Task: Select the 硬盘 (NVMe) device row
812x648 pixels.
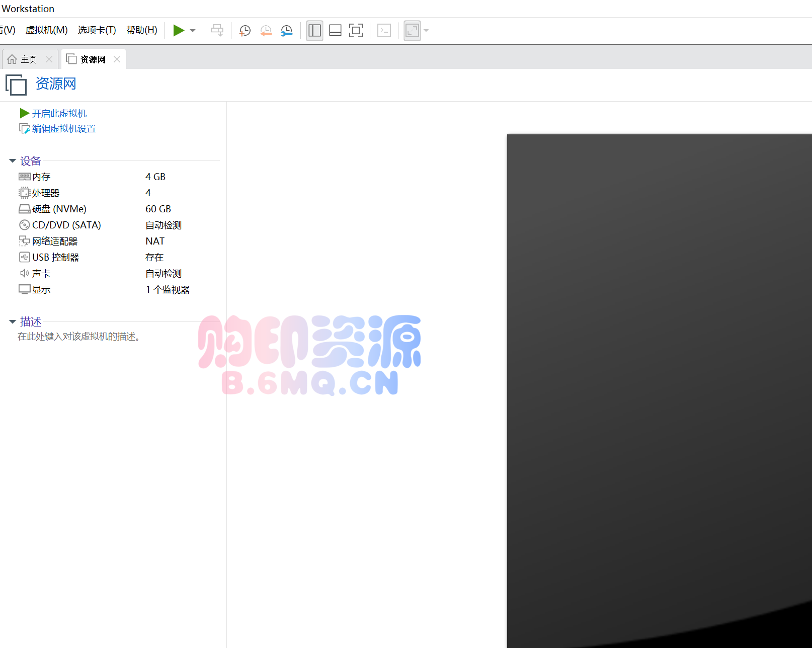Action: [x=119, y=209]
